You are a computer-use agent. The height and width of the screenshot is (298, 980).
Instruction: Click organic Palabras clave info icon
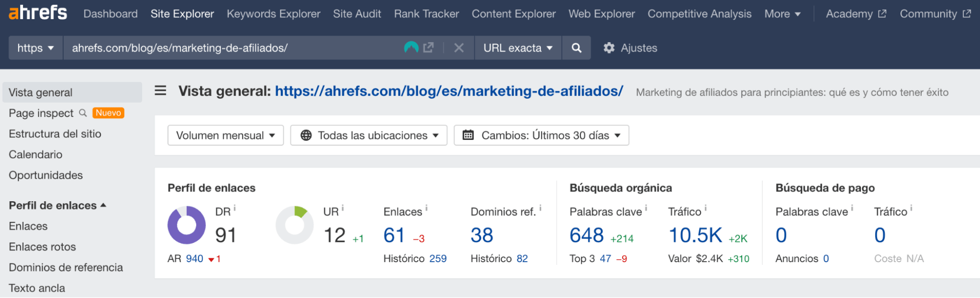click(646, 208)
